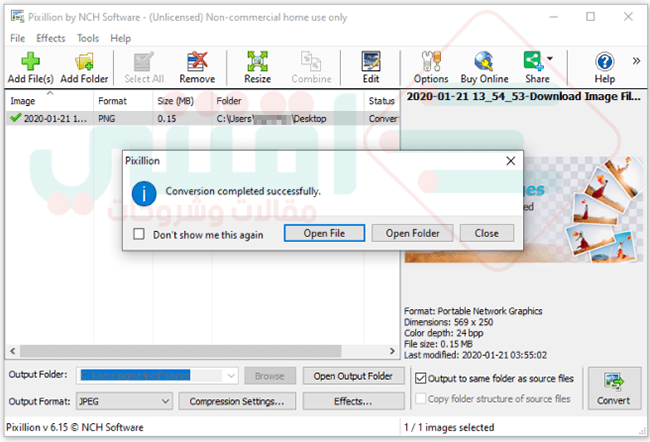Open the Output Folder dropdown
650x442 pixels.
click(231, 376)
